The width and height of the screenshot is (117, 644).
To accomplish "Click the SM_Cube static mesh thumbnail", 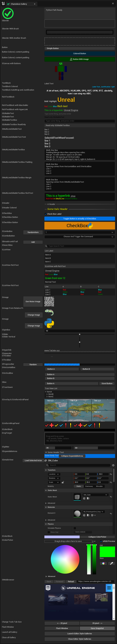I will coord(77,497).
